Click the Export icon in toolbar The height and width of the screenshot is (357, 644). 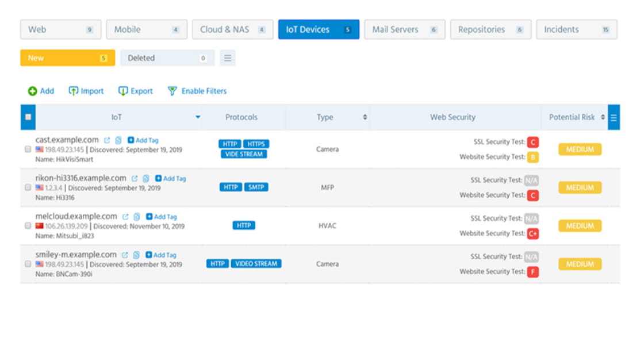pos(123,91)
